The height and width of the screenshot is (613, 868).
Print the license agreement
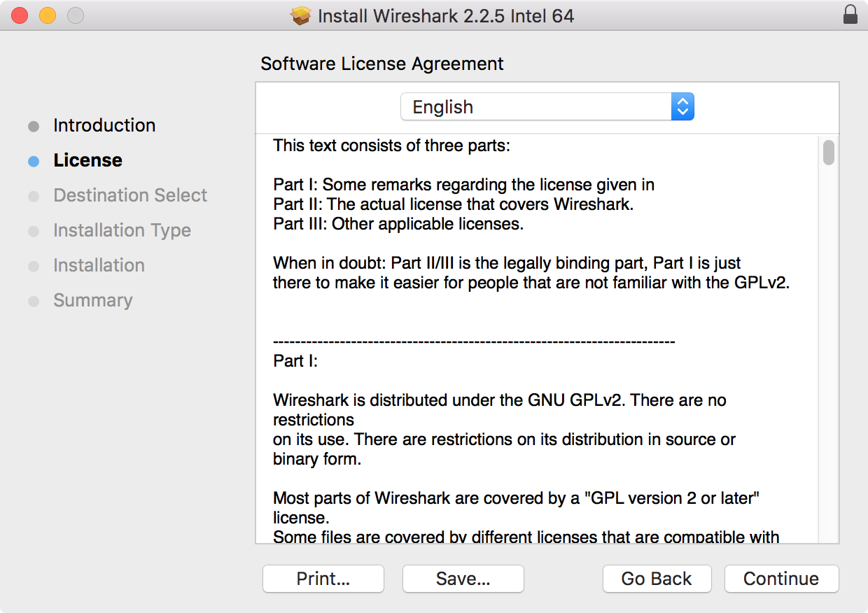tap(323, 579)
